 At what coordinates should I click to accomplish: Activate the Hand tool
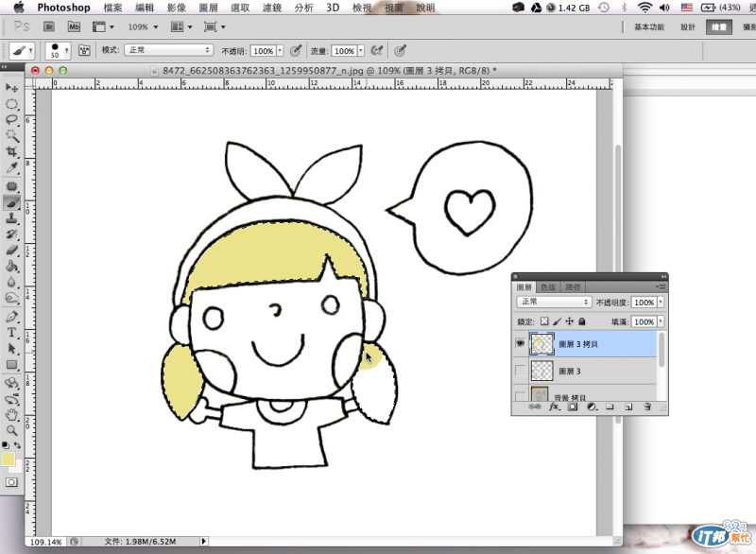coord(12,413)
